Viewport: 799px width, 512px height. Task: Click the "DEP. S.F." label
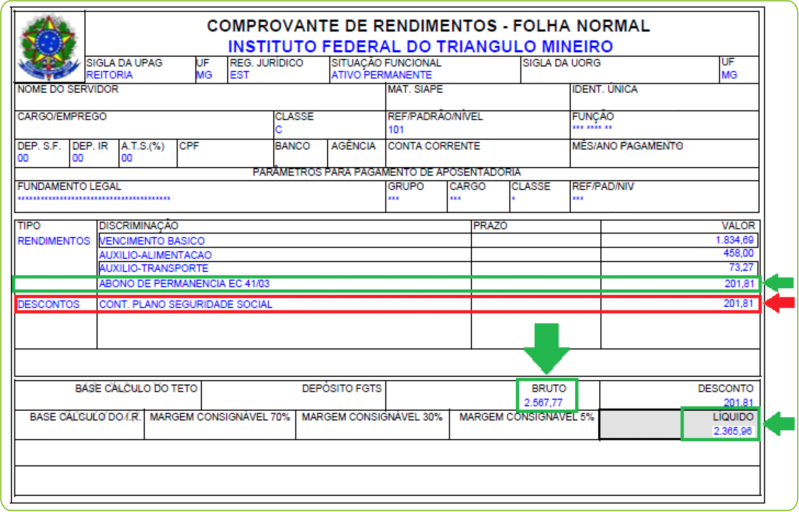[39, 146]
